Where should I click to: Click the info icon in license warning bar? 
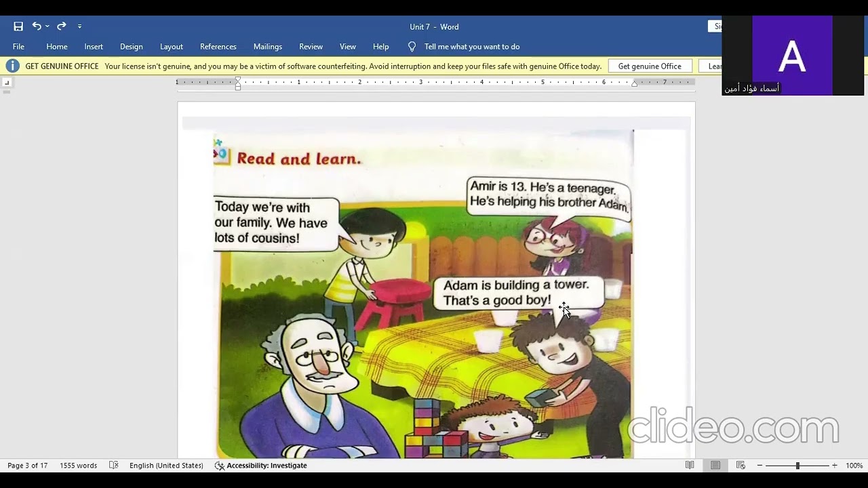[x=12, y=66]
